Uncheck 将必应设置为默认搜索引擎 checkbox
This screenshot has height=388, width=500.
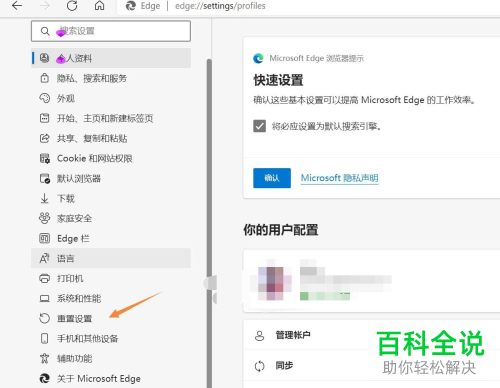259,126
